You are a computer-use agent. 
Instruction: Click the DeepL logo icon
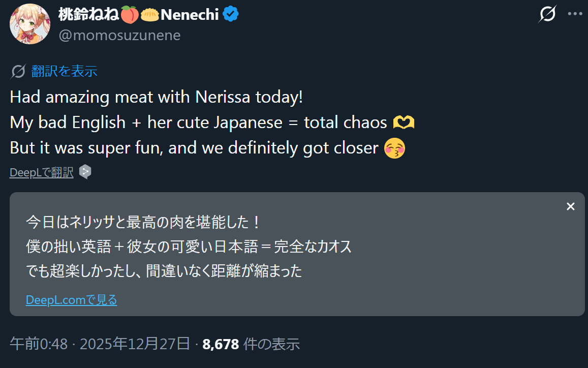[85, 172]
